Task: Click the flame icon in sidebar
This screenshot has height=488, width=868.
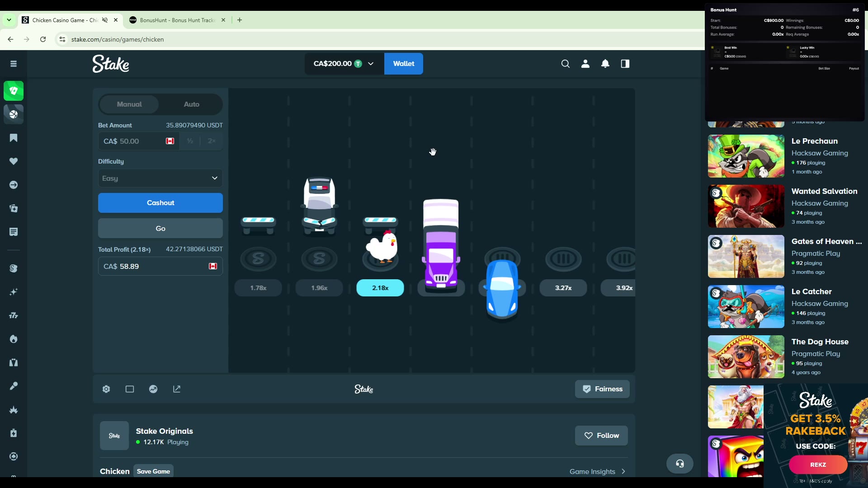Action: pos(14,339)
